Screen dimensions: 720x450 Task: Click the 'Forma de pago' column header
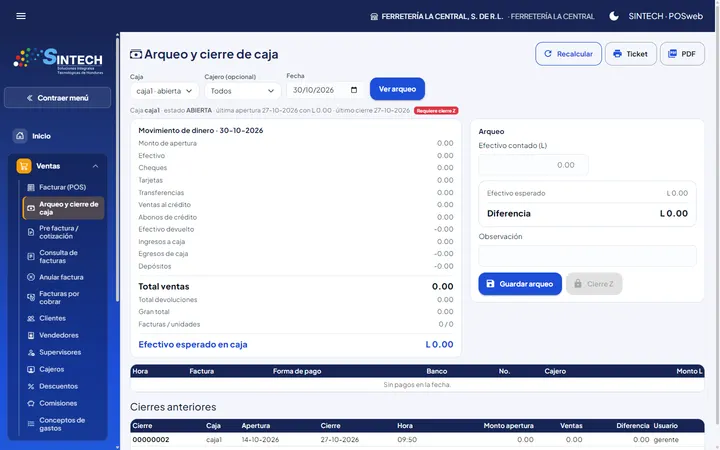pos(297,371)
